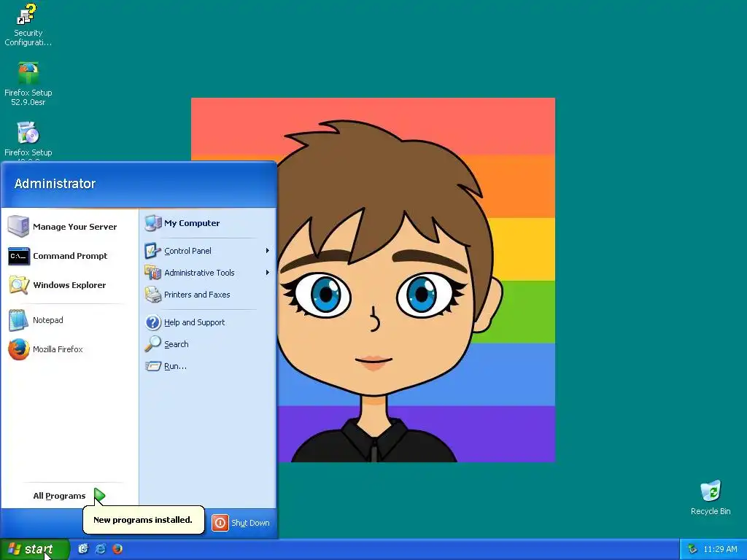The width and height of the screenshot is (747, 560).
Task: Launch Firefox from quick launch bar
Action: [x=117, y=548]
